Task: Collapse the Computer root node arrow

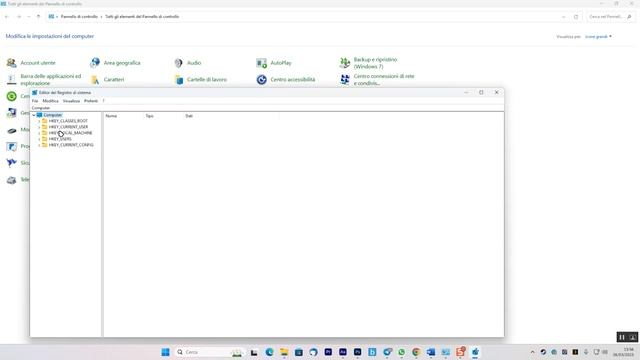Action: (34, 115)
